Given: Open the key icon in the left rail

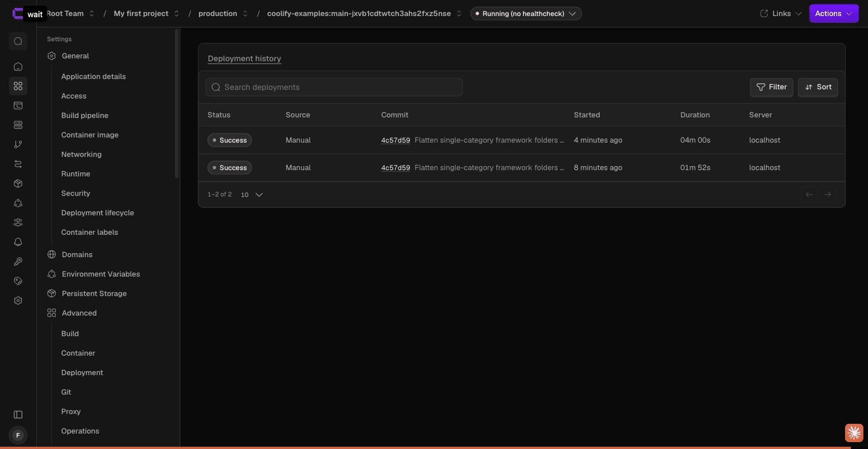Looking at the screenshot, I should point(18,261).
